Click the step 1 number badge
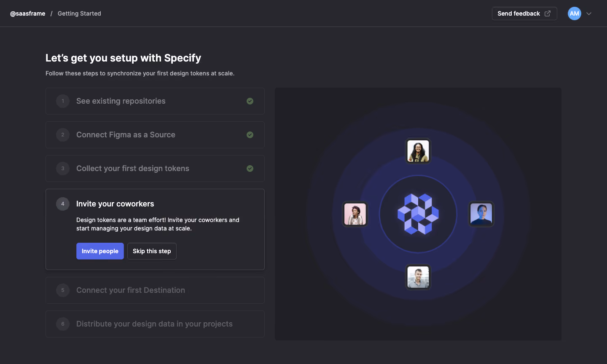The image size is (607, 364). pos(63,101)
